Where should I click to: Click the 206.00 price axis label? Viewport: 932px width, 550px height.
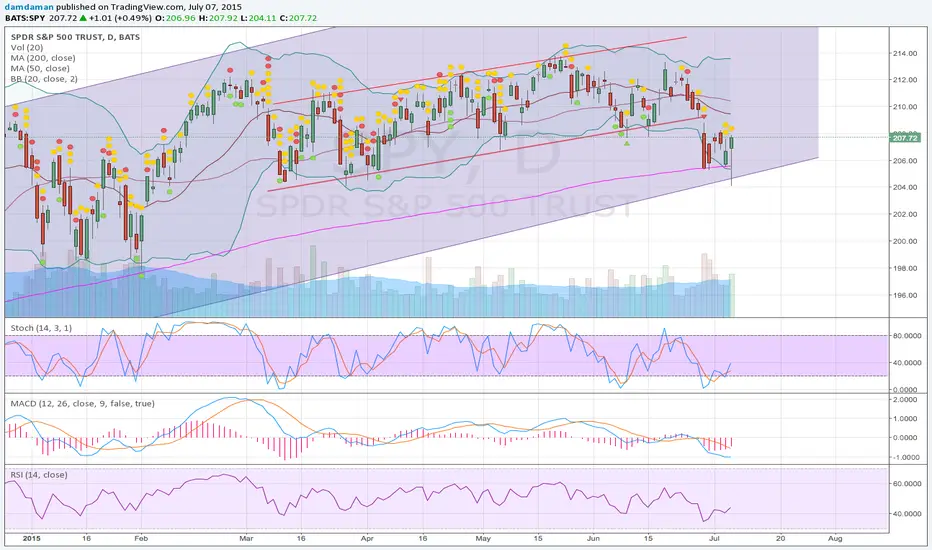(x=905, y=161)
